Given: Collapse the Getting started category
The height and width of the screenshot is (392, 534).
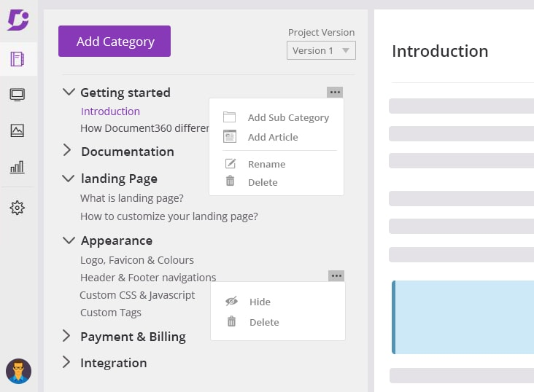Looking at the screenshot, I should point(69,93).
